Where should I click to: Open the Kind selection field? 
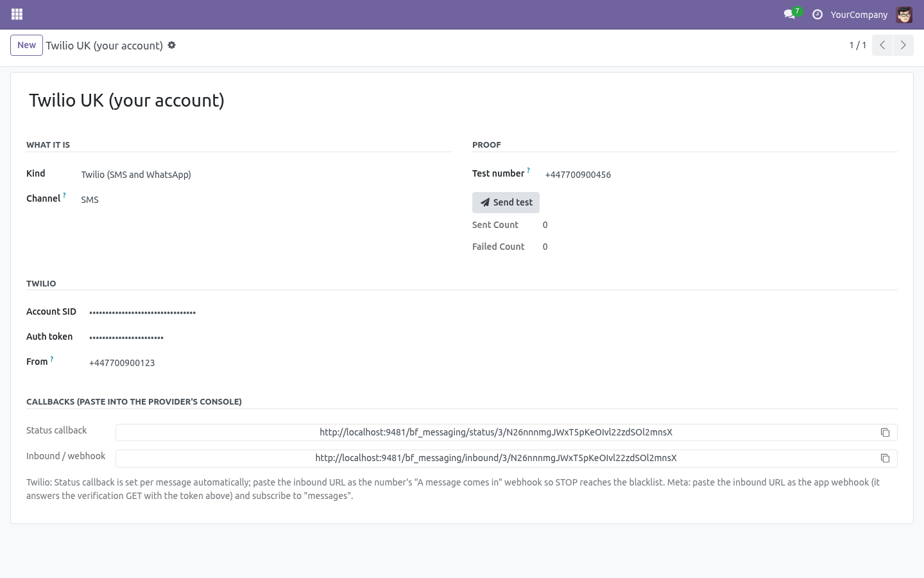pyautogui.click(x=264, y=175)
